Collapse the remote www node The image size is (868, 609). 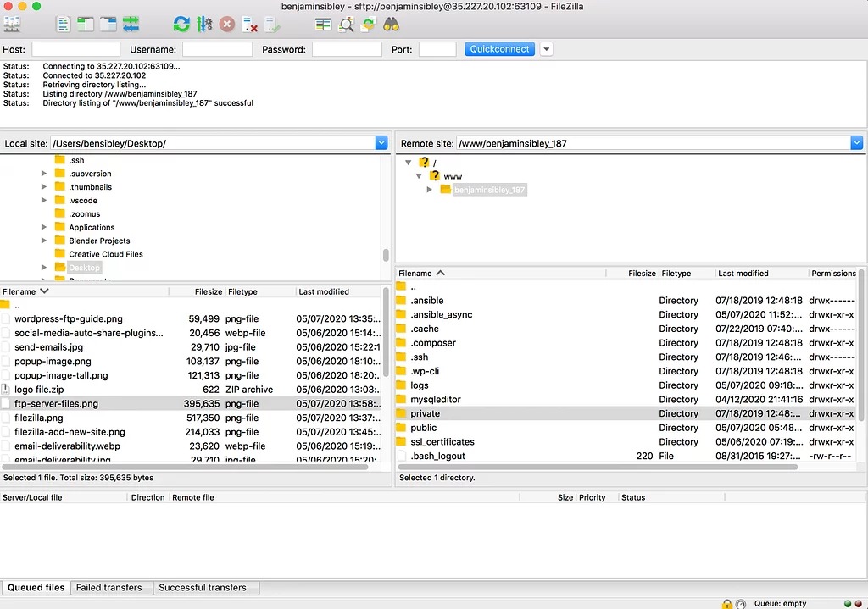click(419, 176)
